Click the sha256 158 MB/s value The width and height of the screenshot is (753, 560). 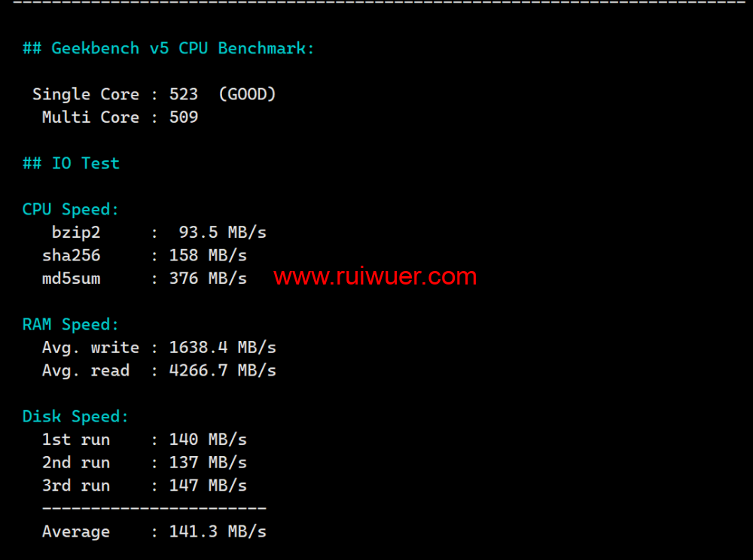pos(208,256)
